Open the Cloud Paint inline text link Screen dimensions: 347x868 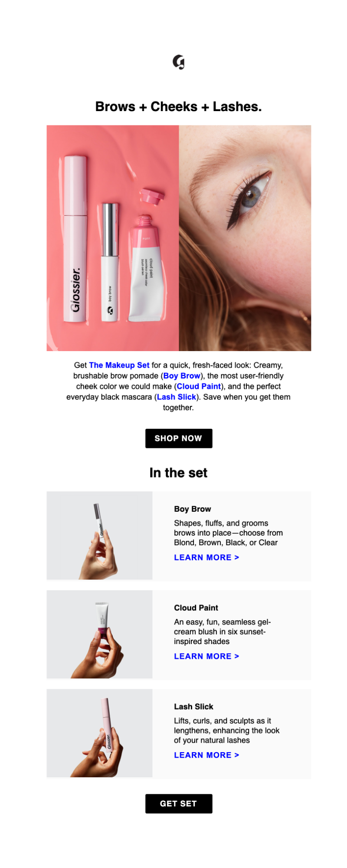(x=199, y=386)
